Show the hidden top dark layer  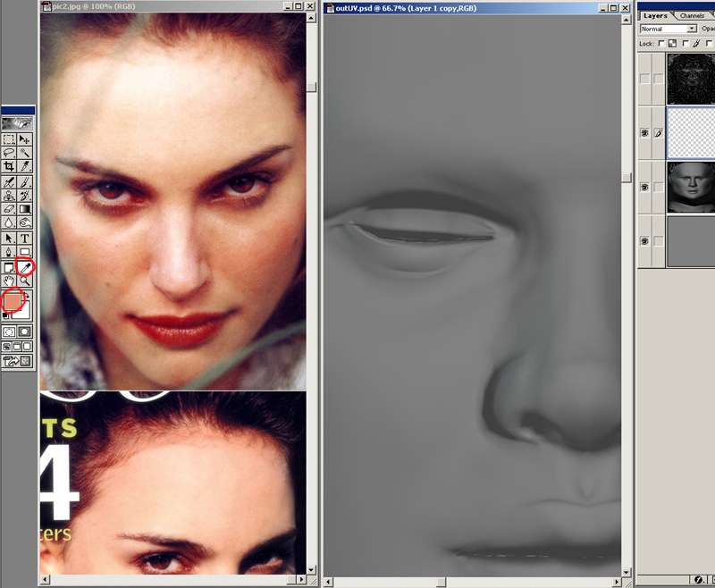(644, 79)
